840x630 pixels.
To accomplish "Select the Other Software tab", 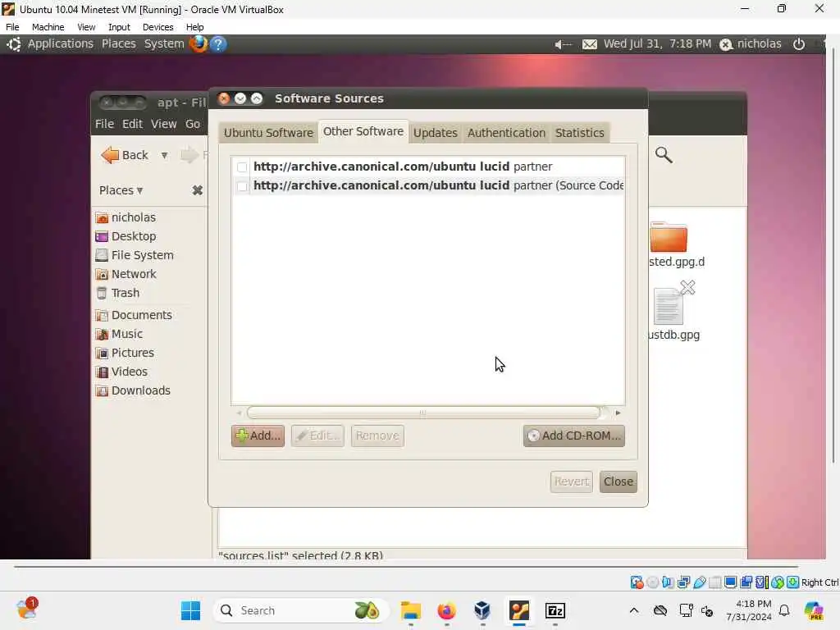I will point(363,131).
